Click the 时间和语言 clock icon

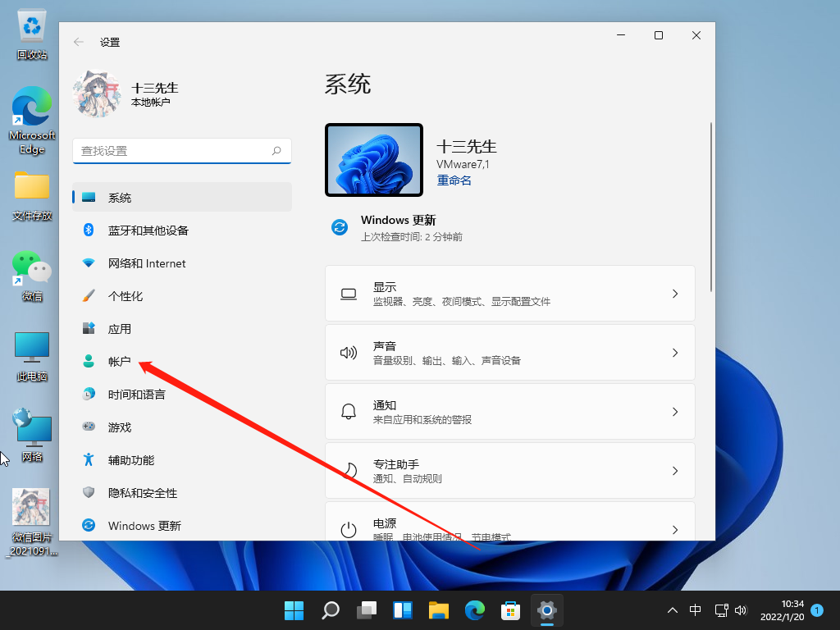pyautogui.click(x=89, y=395)
